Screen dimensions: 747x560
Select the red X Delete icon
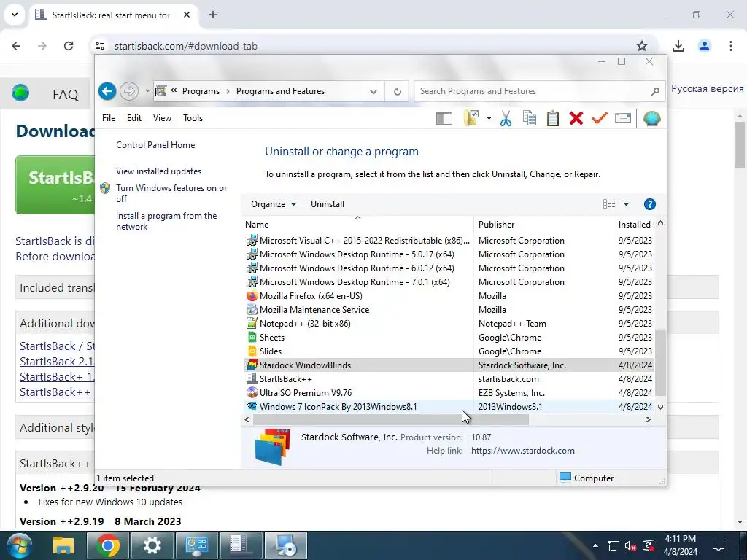[576, 118]
